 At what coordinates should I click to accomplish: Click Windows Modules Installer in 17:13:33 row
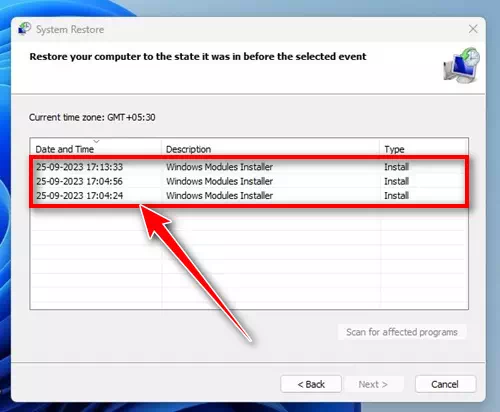[x=219, y=167]
